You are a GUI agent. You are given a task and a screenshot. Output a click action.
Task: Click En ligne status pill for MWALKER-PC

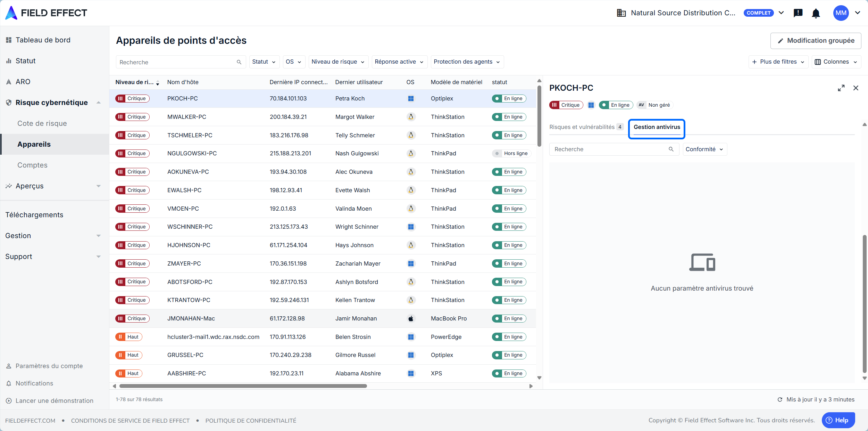click(509, 117)
